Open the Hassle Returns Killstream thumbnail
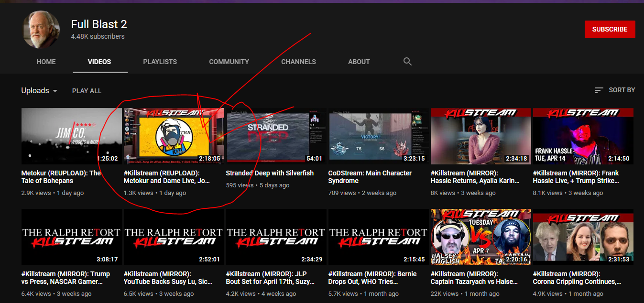The image size is (644, 303). [x=480, y=136]
